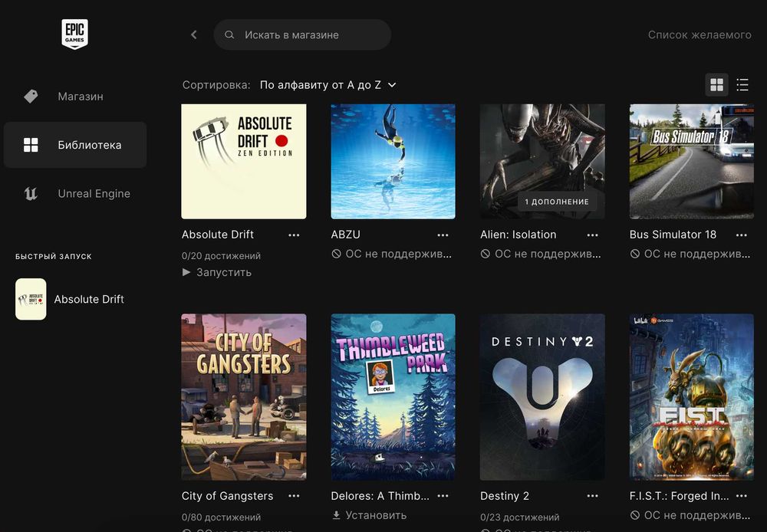The image size is (767, 532).
Task: Open Absolute Drift options menu
Action: point(294,235)
